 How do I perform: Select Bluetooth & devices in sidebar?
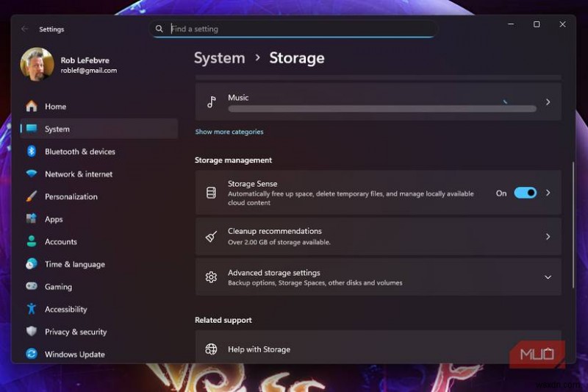(x=99, y=152)
